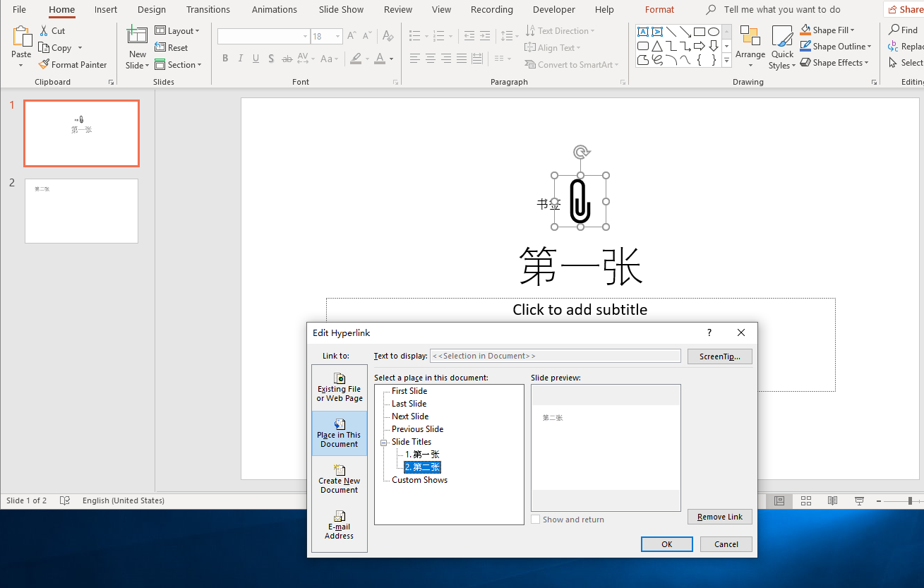Open the Quick Styles dropdown
The height and width of the screenshot is (588, 924).
click(782, 48)
